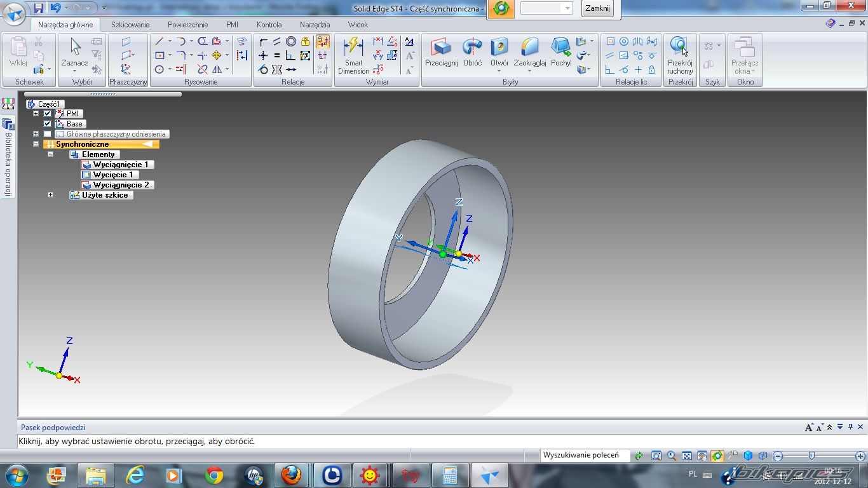Open the Zaznacz dropdown arrow
The height and width of the screenshot is (488, 868).
[x=75, y=71]
